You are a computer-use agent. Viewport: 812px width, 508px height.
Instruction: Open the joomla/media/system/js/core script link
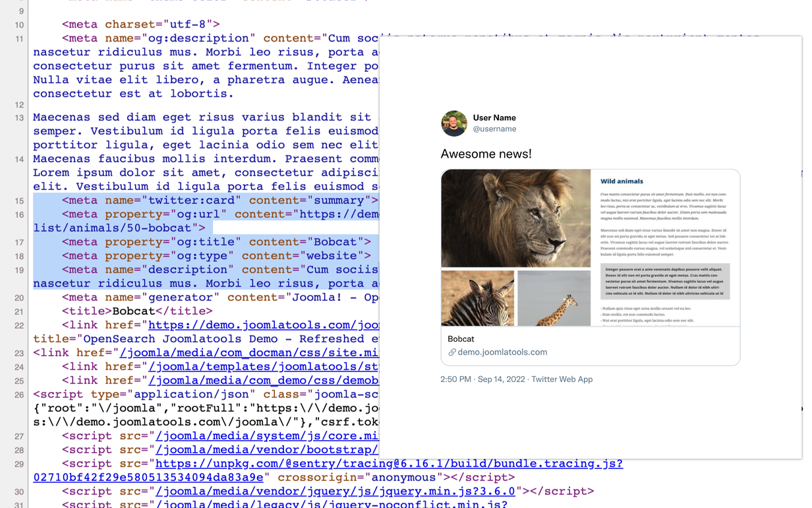(x=267, y=436)
